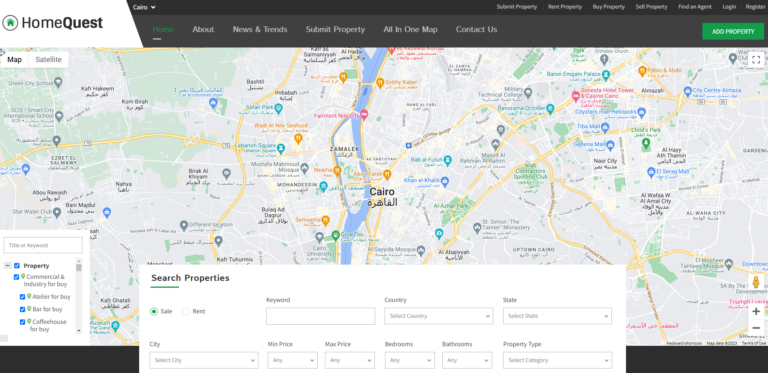Screen dimensions: 768x373
Task: Click the Title or Keyword input
Action: (x=43, y=245)
